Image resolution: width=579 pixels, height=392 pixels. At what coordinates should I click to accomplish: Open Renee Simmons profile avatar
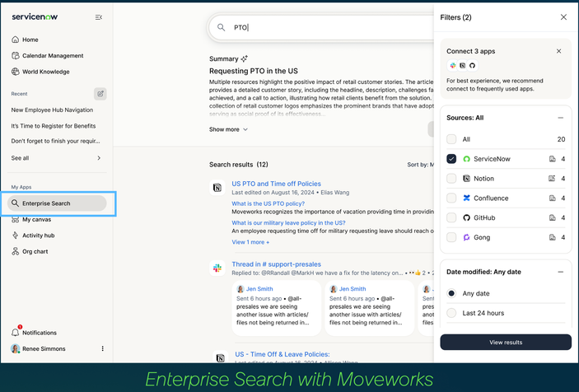click(x=15, y=348)
